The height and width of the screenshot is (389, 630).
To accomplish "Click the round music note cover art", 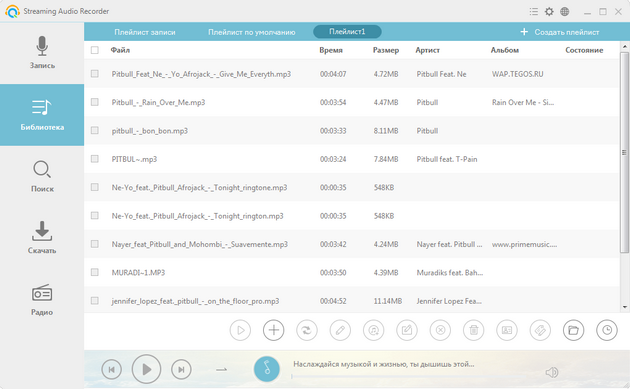I will (267, 369).
